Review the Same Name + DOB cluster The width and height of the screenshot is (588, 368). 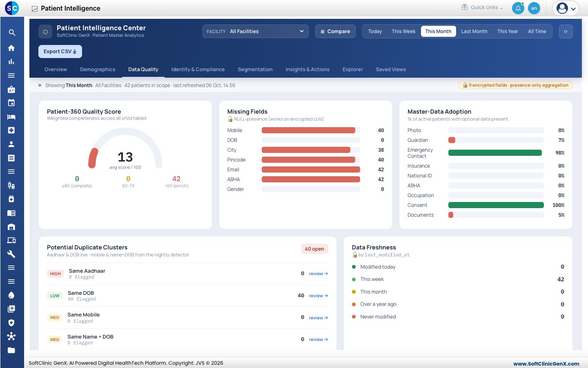point(318,339)
